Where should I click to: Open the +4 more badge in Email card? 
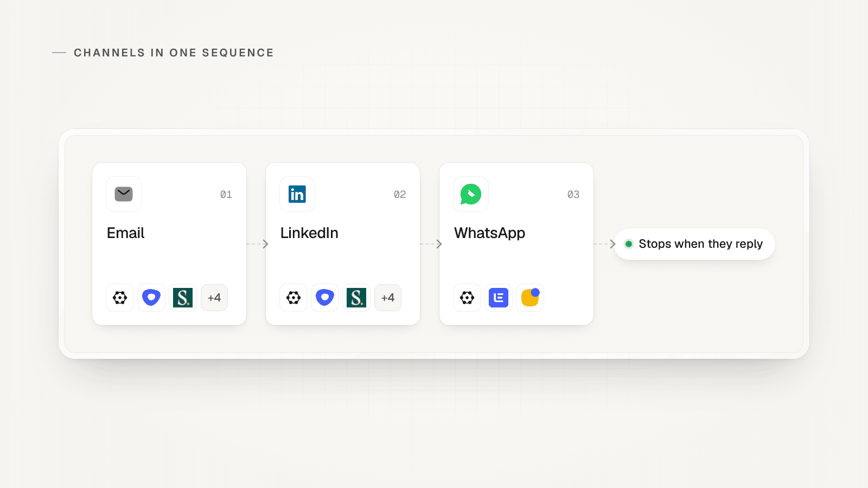214,298
